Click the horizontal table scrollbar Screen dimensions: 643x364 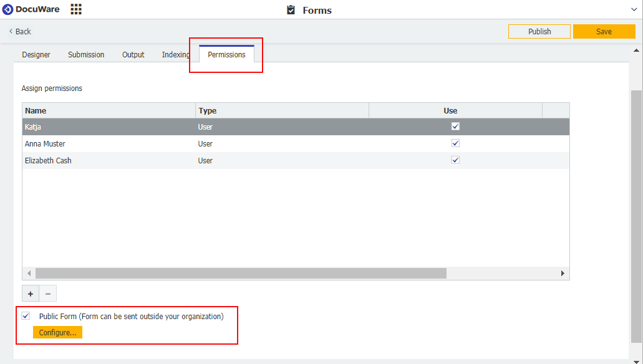[241, 274]
